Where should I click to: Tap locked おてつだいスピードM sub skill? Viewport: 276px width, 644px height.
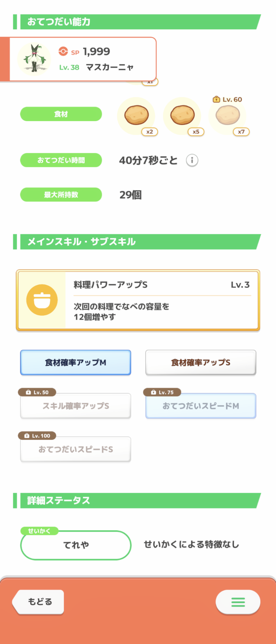tap(201, 406)
